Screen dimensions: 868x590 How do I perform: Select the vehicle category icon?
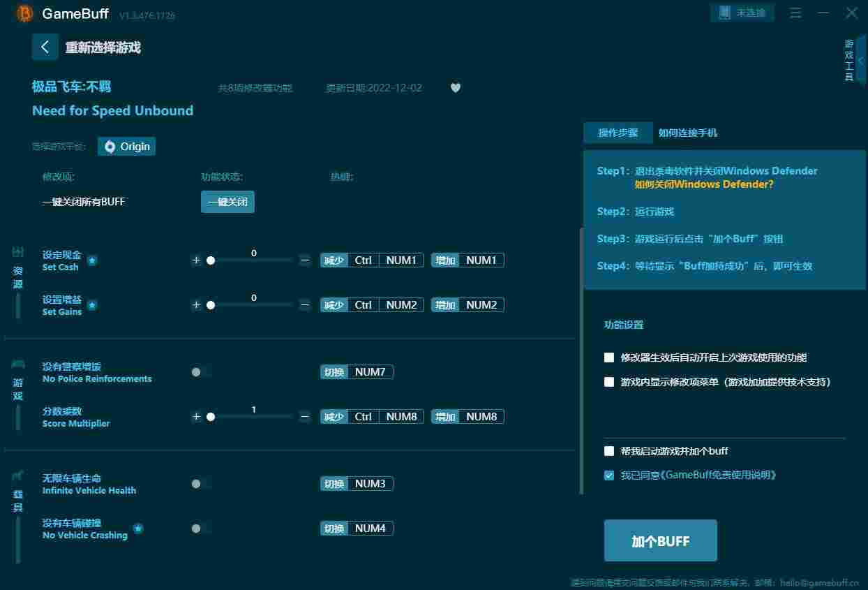point(18,475)
